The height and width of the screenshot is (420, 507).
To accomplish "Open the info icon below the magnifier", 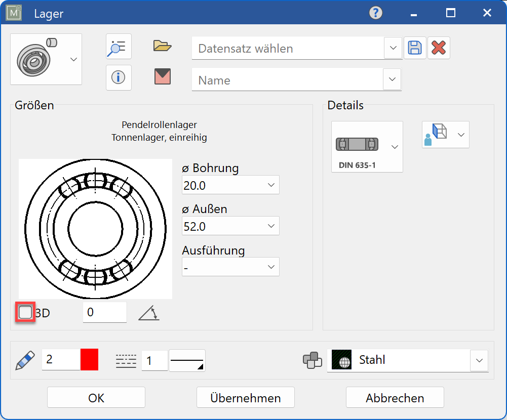I will [x=118, y=77].
